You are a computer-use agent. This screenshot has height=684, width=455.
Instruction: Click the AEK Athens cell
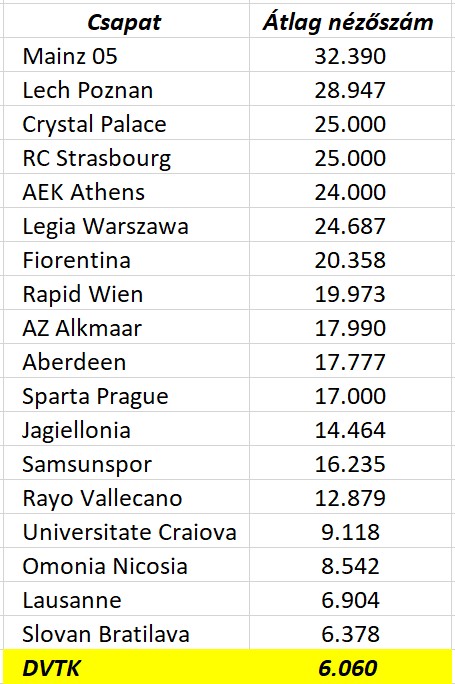(x=127, y=191)
